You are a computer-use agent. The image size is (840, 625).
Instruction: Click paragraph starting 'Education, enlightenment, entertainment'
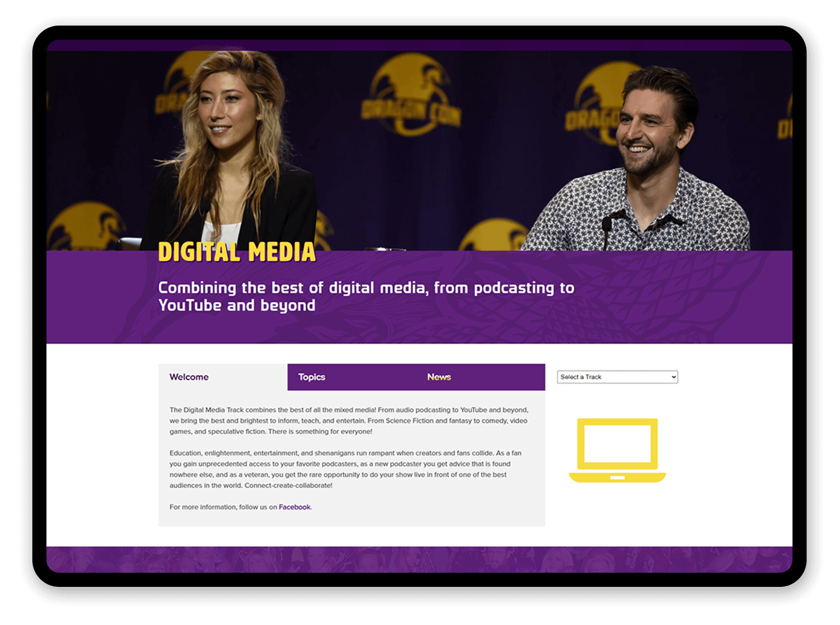click(345, 469)
